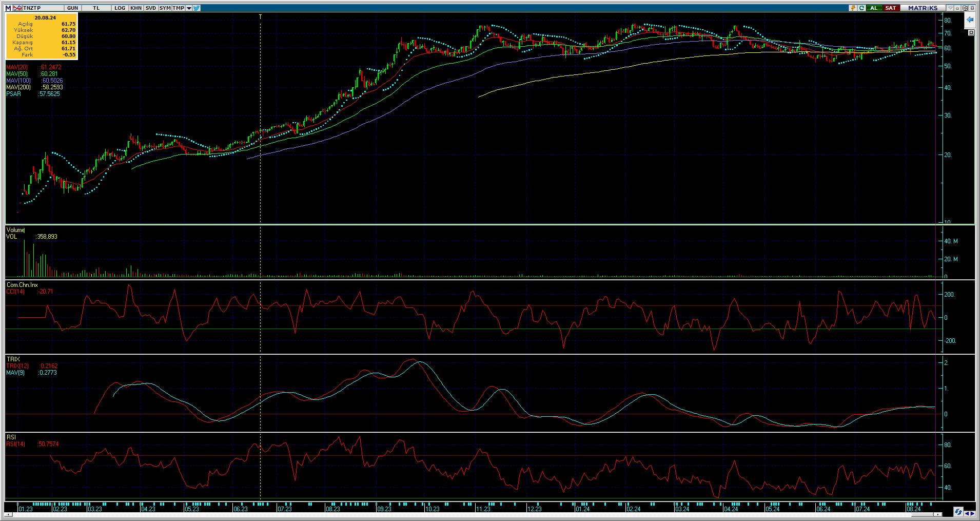Click the horizontal scrollbar right arrow
This screenshot has height=521, width=980.
(x=938, y=514)
